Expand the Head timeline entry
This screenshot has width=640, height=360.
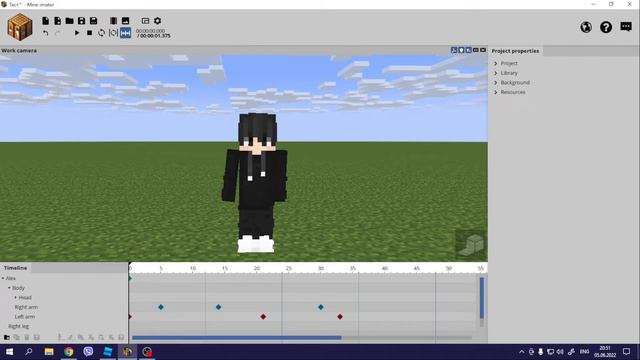click(16, 298)
